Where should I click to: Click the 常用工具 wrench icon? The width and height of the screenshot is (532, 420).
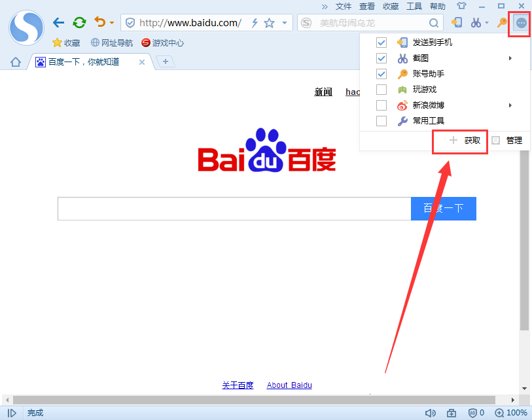402,121
